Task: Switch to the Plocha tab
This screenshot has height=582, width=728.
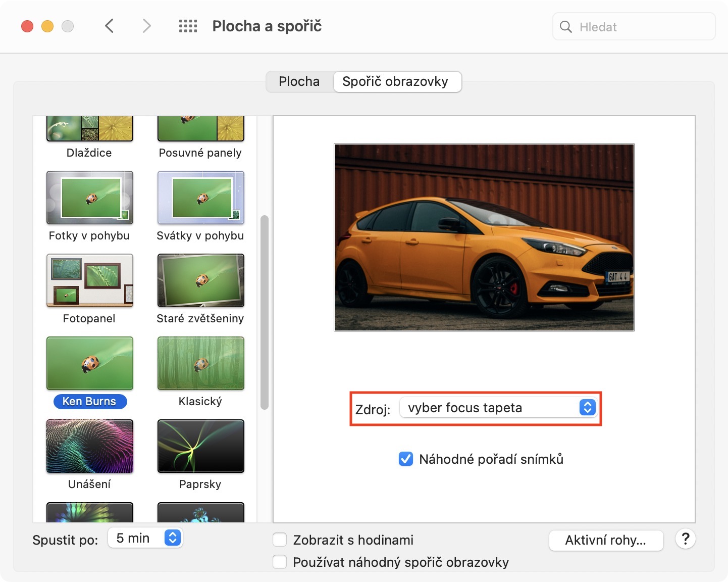Action: 299,81
